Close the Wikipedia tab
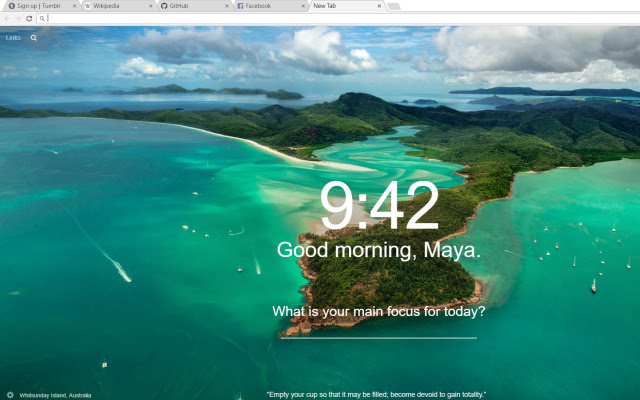Viewport: 640px width, 400px height. 151,6
